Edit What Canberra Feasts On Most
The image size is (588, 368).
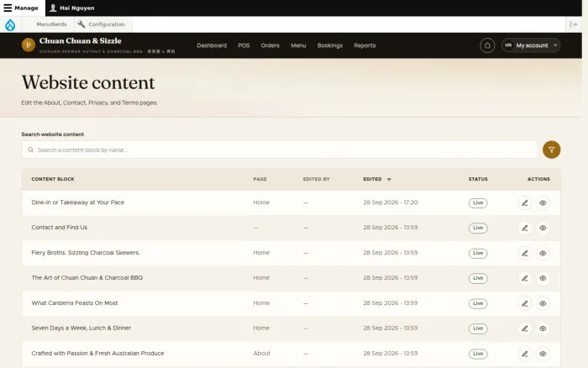pos(525,303)
